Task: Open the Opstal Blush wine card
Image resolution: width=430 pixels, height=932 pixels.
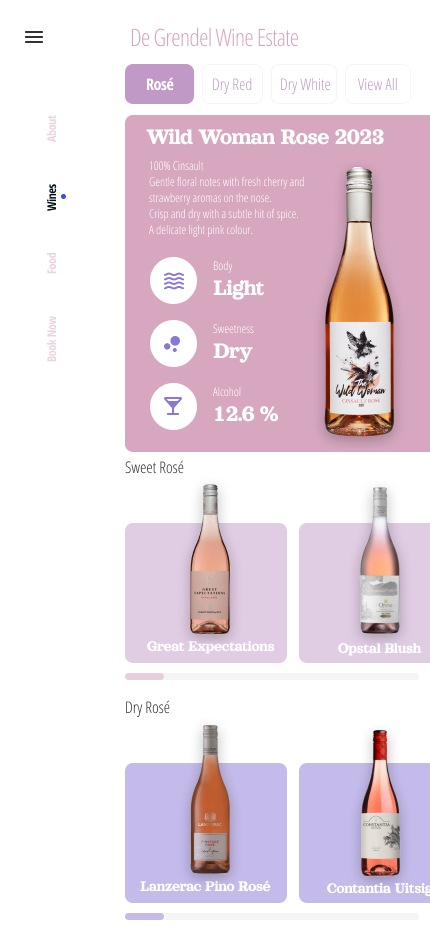Action: [x=365, y=593]
